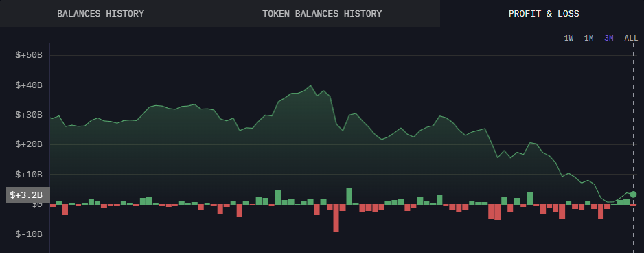This screenshot has height=253, width=644.
Task: Set chart range to 1W
Action: (569, 38)
